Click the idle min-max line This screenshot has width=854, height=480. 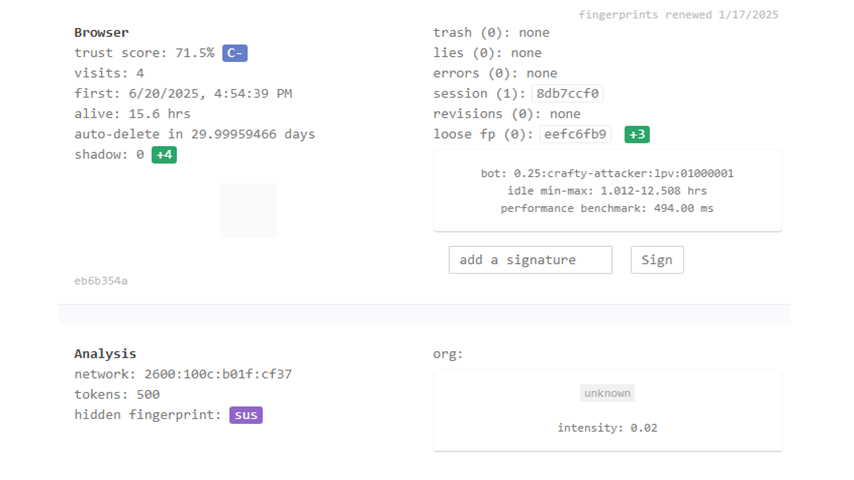607,191
